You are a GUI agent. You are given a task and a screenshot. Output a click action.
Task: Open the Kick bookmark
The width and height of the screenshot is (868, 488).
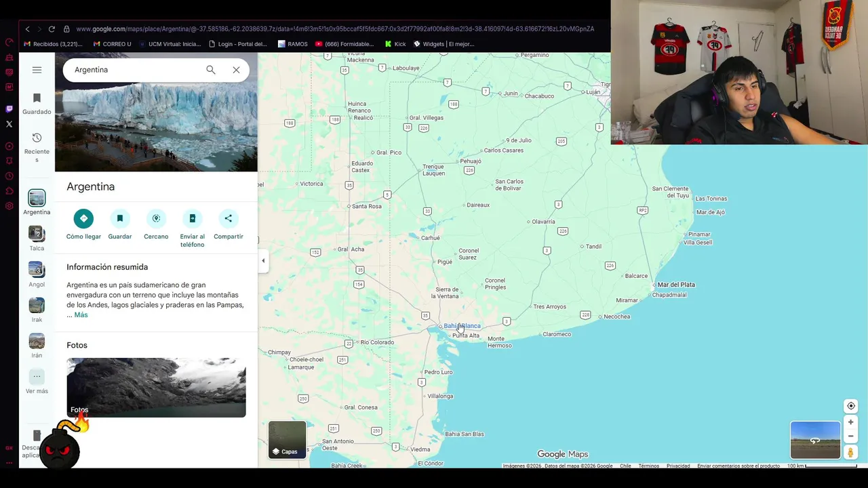click(x=395, y=44)
